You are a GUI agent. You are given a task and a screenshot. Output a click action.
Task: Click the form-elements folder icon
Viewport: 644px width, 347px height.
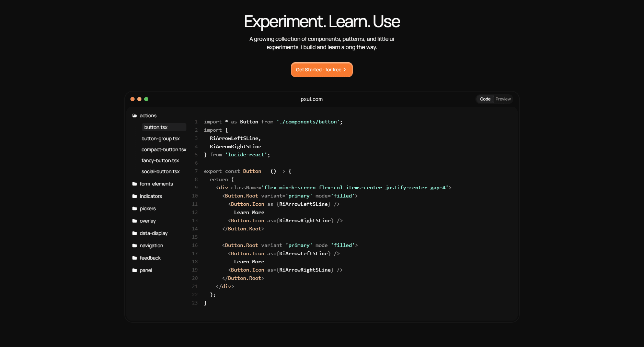pos(135,184)
